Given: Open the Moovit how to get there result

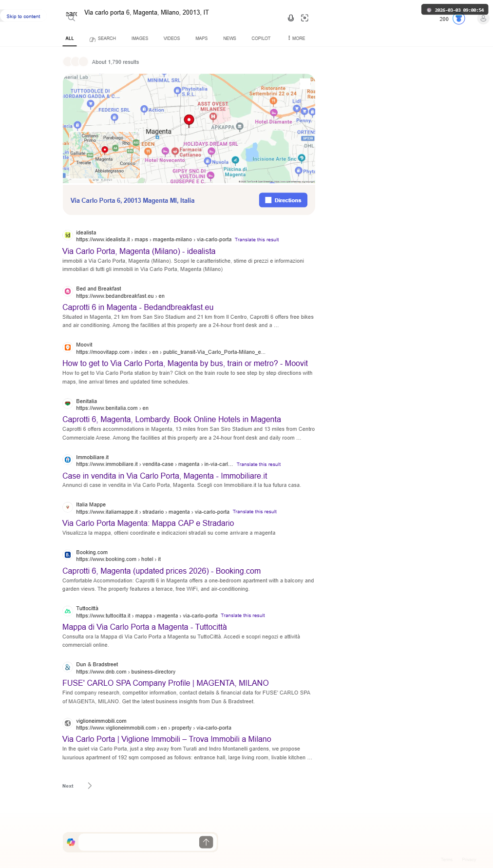Looking at the screenshot, I should (x=185, y=364).
